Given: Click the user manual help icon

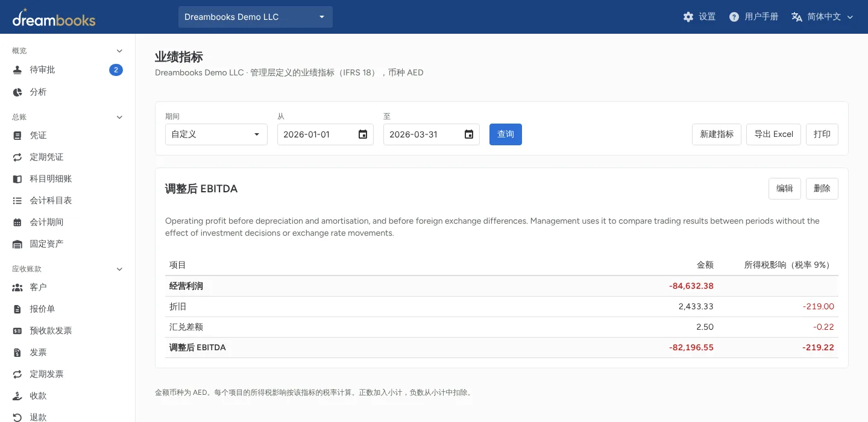Looking at the screenshot, I should pyautogui.click(x=734, y=17).
